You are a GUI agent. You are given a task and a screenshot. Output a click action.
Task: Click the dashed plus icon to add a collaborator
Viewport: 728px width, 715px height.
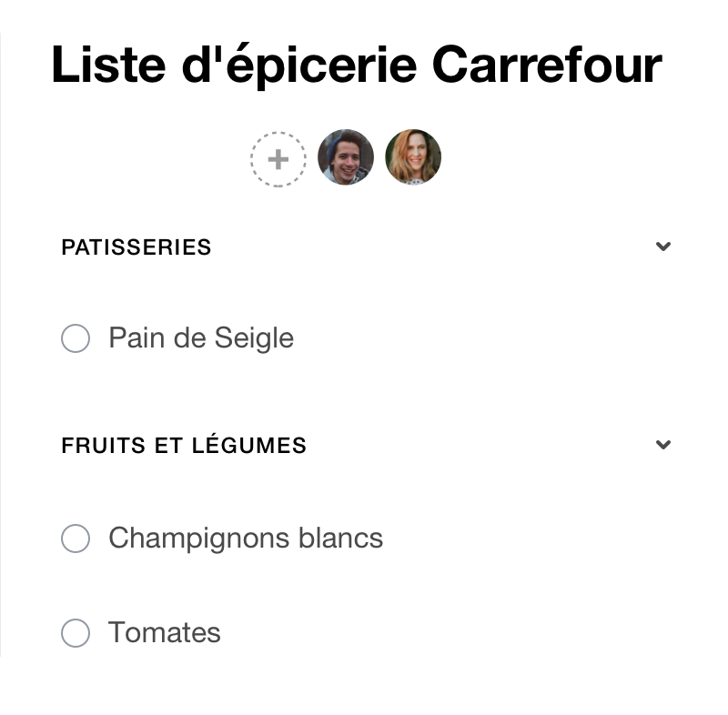(x=278, y=158)
